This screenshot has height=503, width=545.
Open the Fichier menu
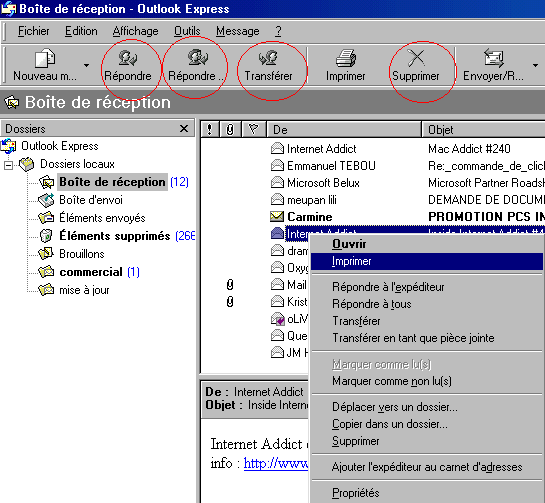pos(33,31)
